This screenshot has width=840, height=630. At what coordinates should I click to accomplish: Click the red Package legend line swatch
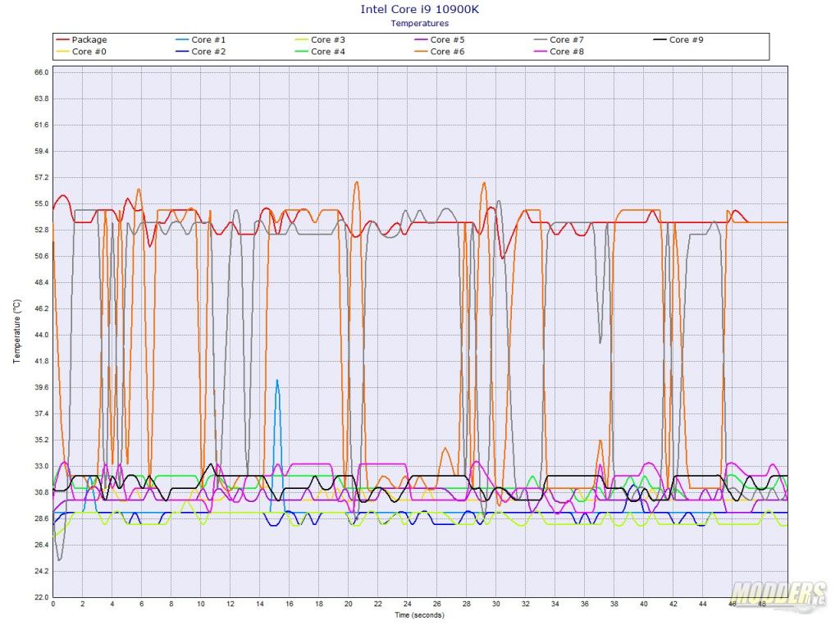62,40
